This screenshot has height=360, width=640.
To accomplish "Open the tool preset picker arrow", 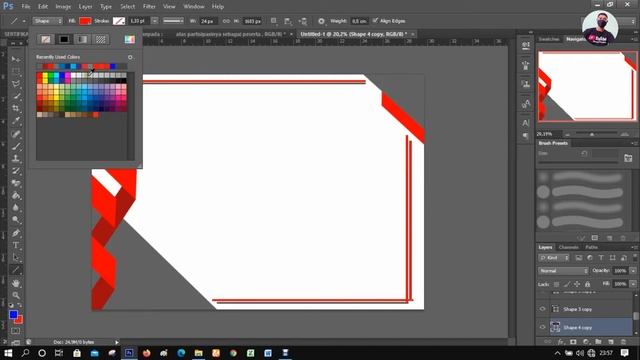I will point(24,21).
